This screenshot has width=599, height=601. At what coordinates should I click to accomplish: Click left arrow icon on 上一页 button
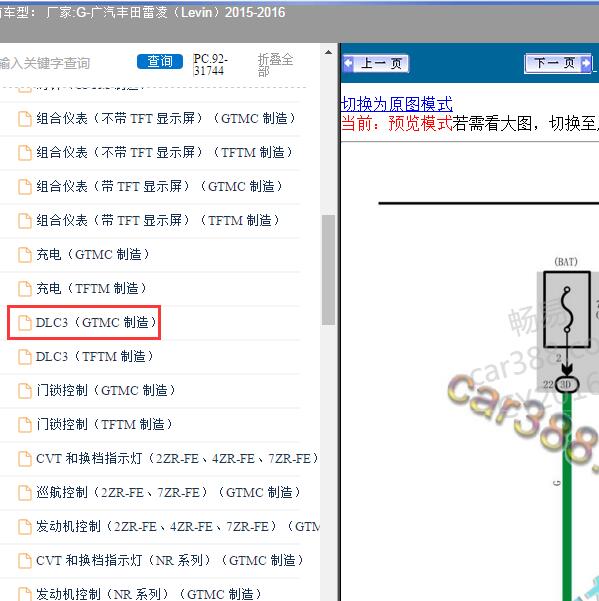tap(348, 63)
